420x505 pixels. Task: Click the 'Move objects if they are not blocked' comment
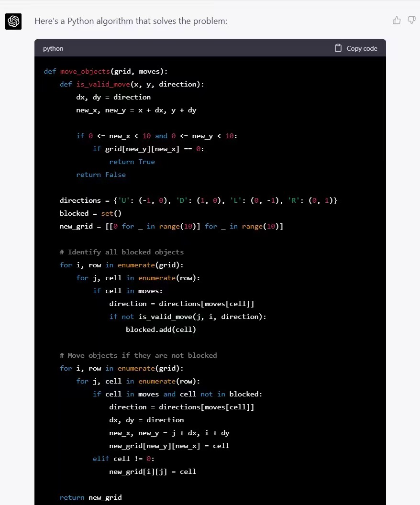click(138, 355)
